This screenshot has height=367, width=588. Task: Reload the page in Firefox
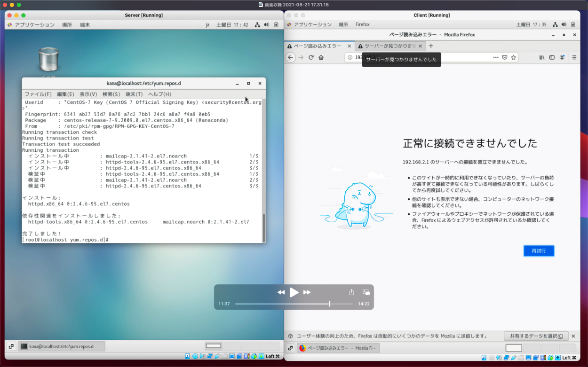(311, 57)
